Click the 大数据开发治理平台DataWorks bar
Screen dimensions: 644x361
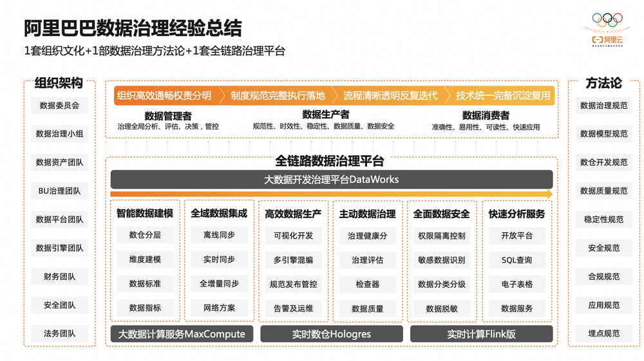(332, 180)
